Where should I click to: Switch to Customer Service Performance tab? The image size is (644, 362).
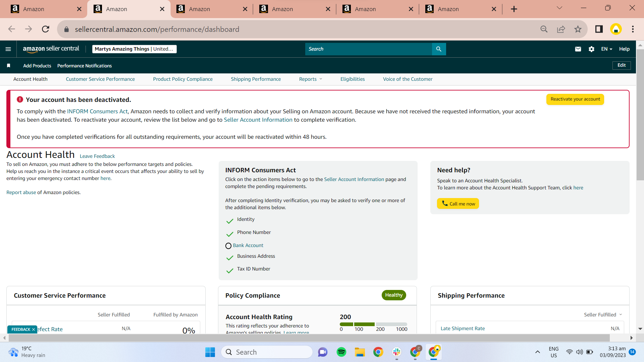coord(100,79)
